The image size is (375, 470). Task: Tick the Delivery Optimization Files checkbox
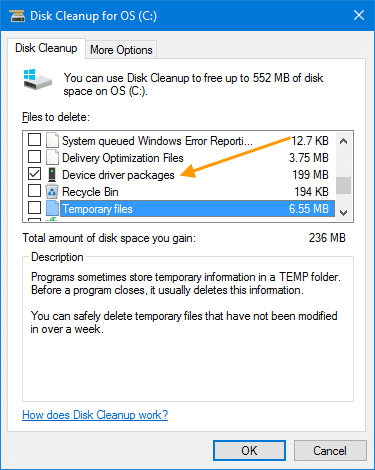tap(34, 156)
